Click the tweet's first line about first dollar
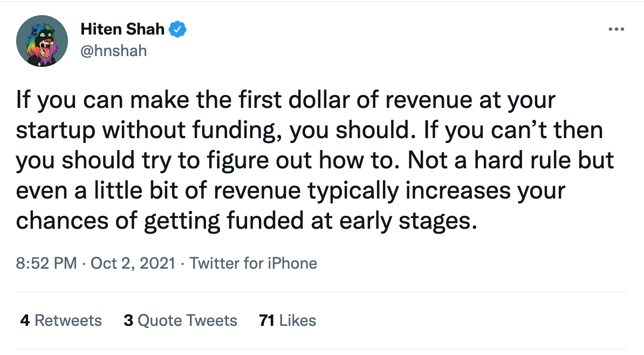 286,100
